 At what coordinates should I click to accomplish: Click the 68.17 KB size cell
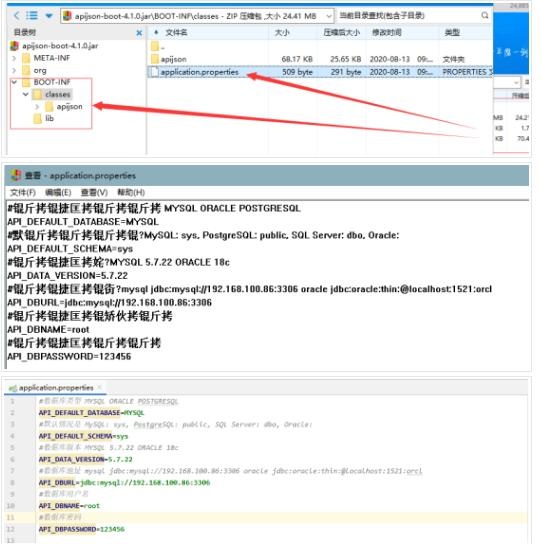coord(297,59)
